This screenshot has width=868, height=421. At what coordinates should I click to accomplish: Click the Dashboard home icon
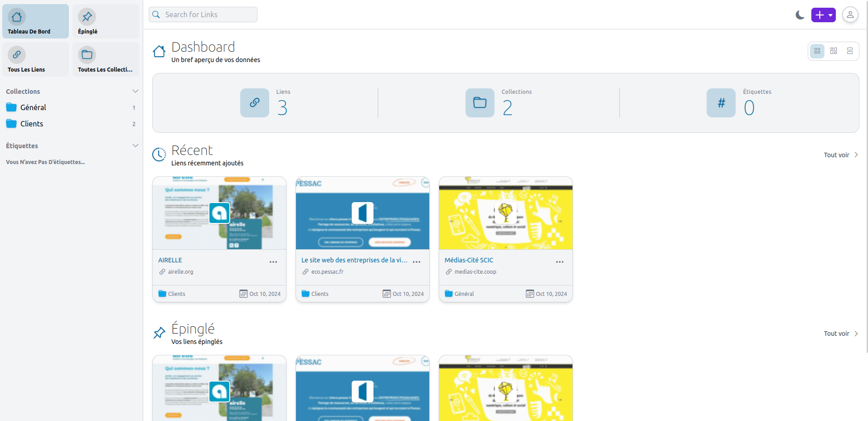pos(159,51)
